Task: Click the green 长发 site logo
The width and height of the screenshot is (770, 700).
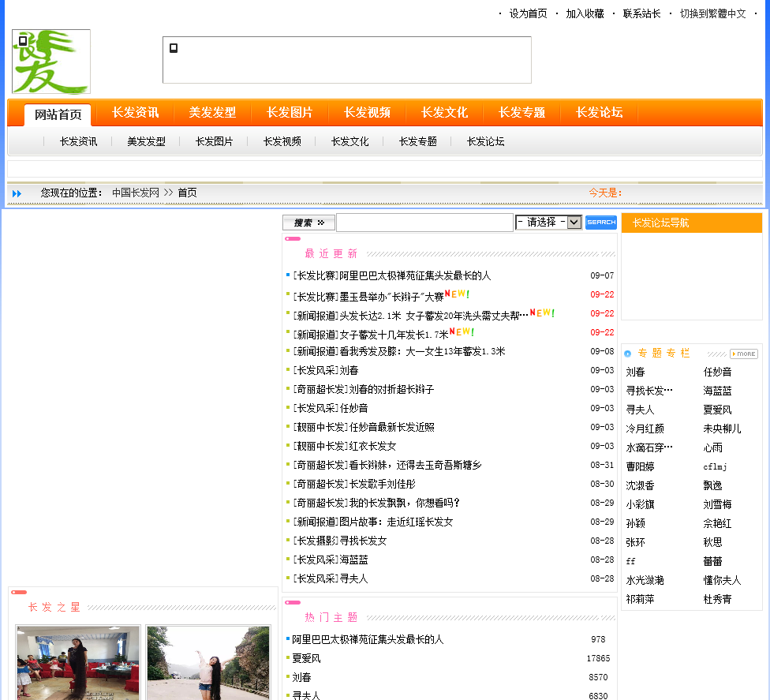Action: pos(51,62)
